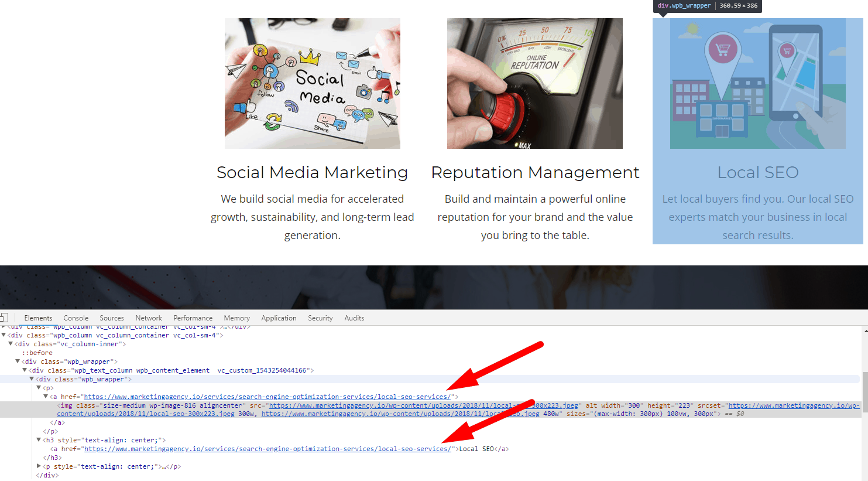Collapse the wpb_wrapper div node

[32, 378]
